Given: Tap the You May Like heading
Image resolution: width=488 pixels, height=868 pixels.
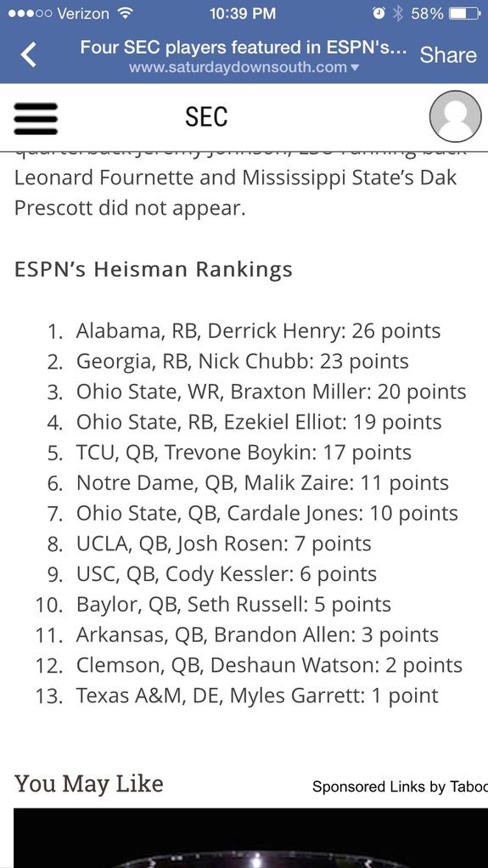Looking at the screenshot, I should 88,785.
